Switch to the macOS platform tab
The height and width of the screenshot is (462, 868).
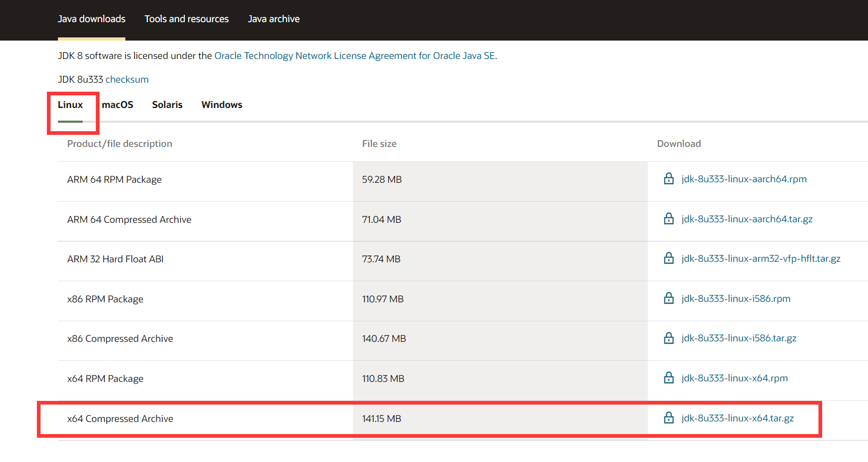(x=117, y=105)
